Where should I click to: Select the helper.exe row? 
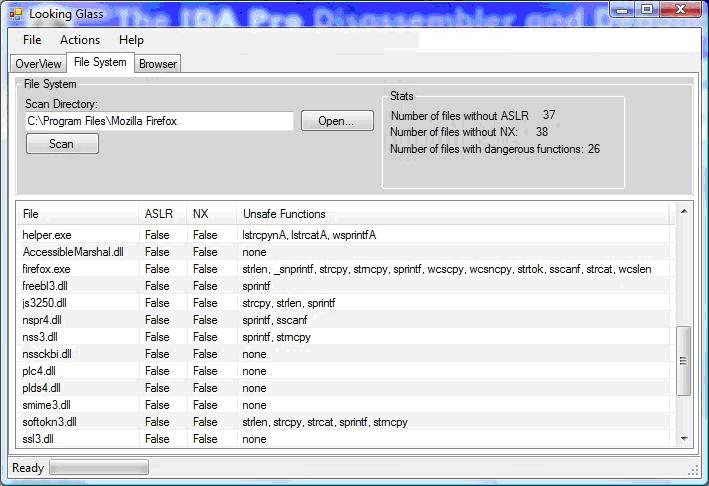click(x=344, y=235)
